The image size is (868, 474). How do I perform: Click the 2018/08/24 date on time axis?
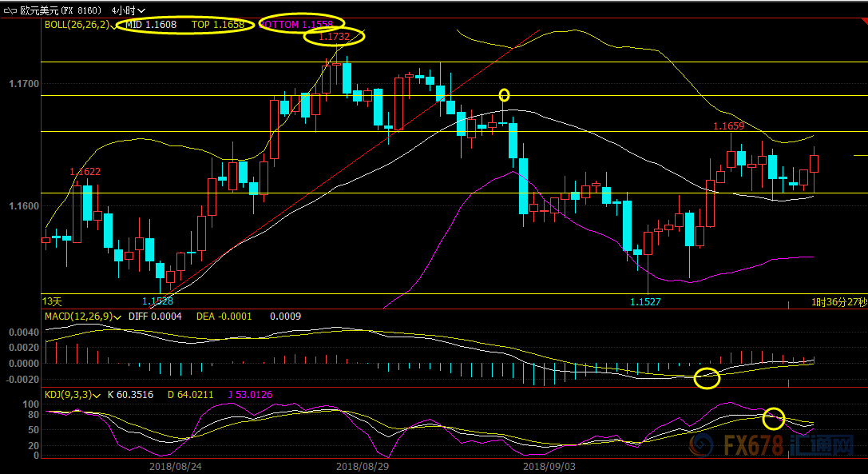coord(176,465)
